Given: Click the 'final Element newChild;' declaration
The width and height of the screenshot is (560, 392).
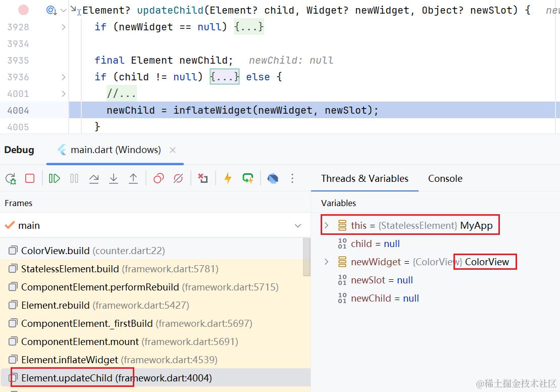Looking at the screenshot, I should coord(164,61).
